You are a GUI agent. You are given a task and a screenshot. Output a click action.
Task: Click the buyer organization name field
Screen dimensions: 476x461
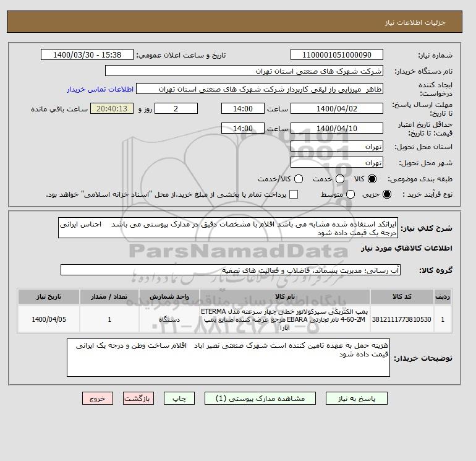tap(244, 71)
